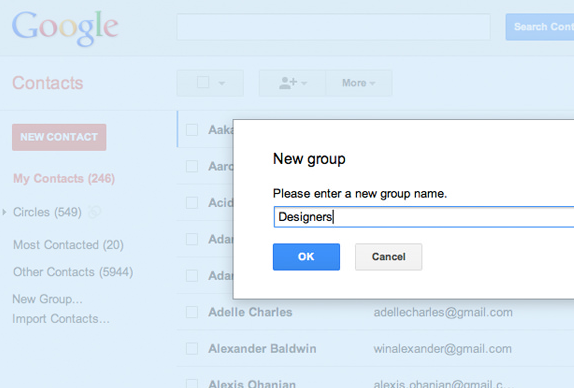The image size is (574, 388).
Task: Open Contacts app switcher heading
Action: pyautogui.click(x=48, y=83)
